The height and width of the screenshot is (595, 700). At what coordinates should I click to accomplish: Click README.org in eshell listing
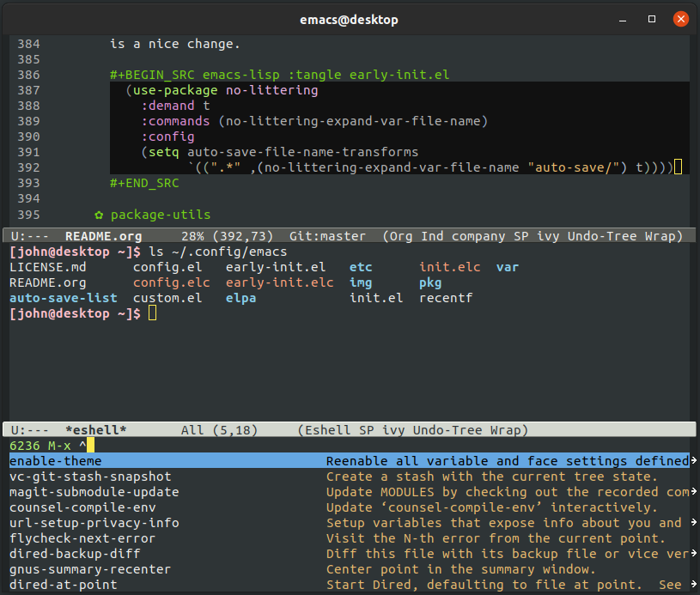pyautogui.click(x=48, y=282)
